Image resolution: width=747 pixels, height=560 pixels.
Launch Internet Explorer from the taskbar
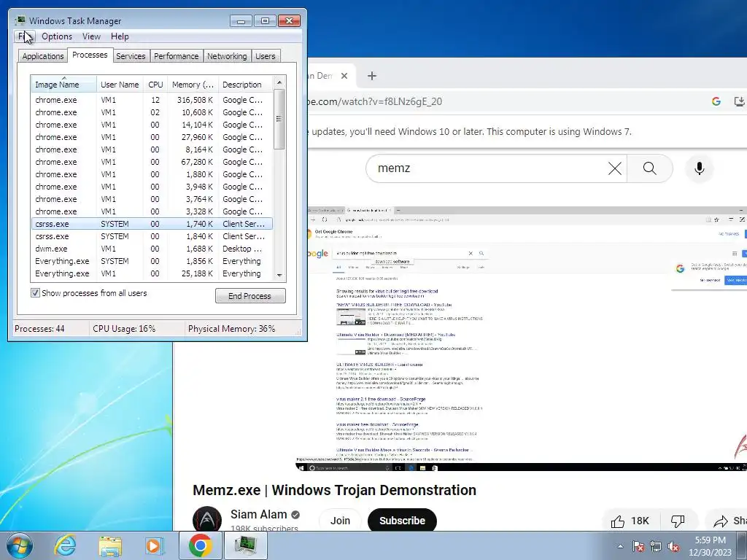[x=65, y=545]
